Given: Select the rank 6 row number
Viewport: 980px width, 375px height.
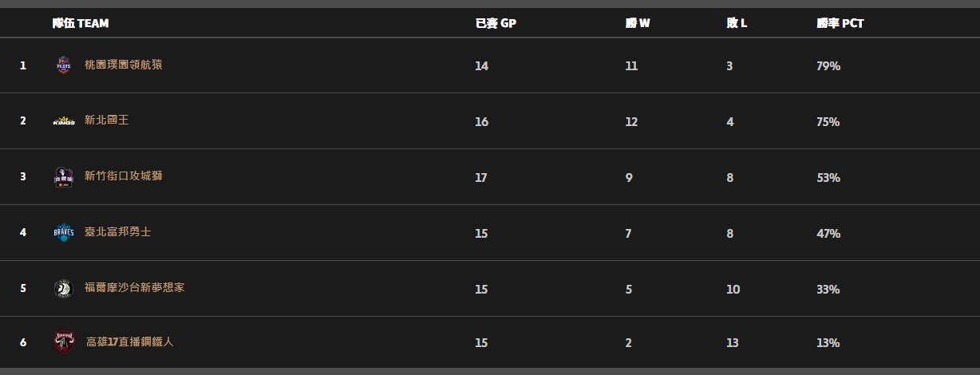Looking at the screenshot, I should click(x=23, y=342).
